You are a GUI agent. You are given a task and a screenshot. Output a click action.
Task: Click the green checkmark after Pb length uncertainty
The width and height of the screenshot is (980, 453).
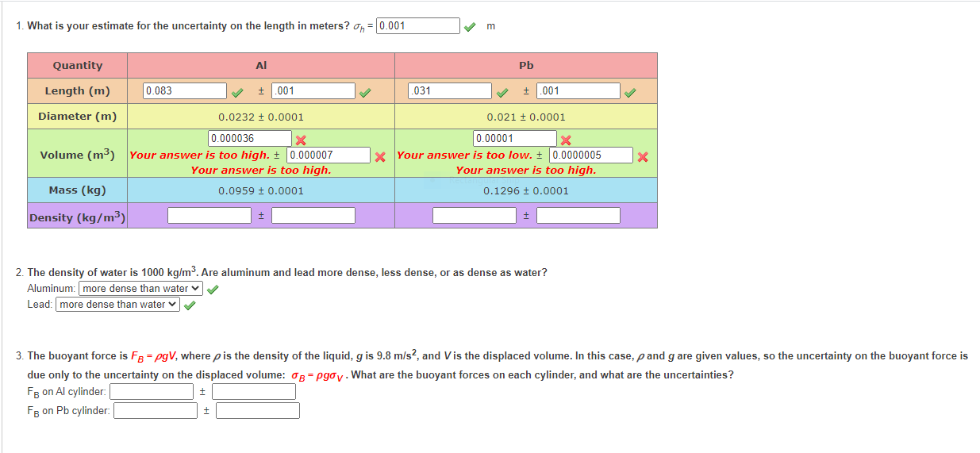(630, 92)
